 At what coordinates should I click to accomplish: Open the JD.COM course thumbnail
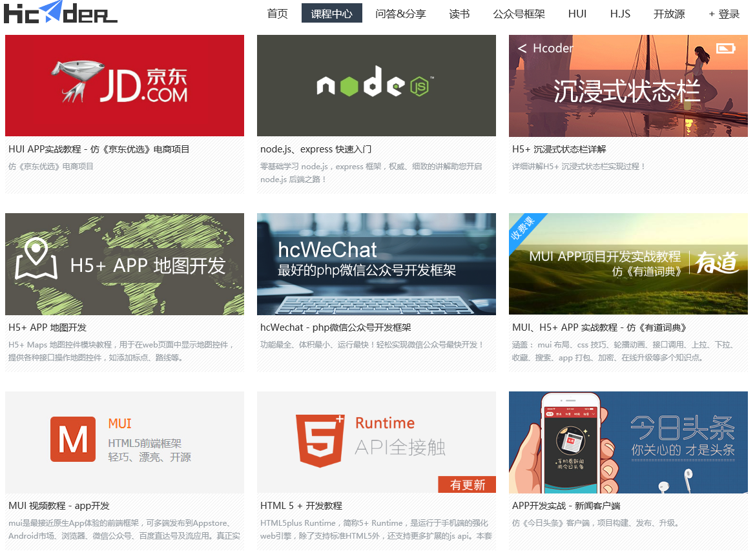tap(125, 86)
